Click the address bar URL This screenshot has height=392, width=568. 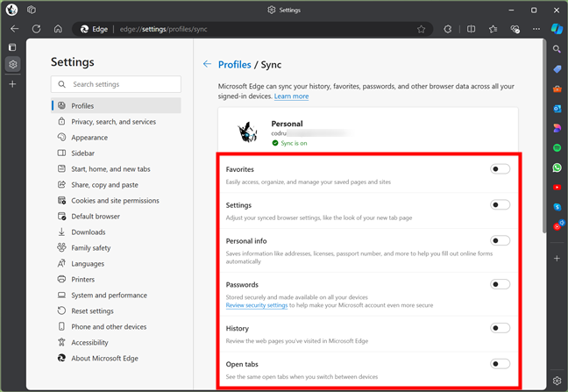(163, 29)
